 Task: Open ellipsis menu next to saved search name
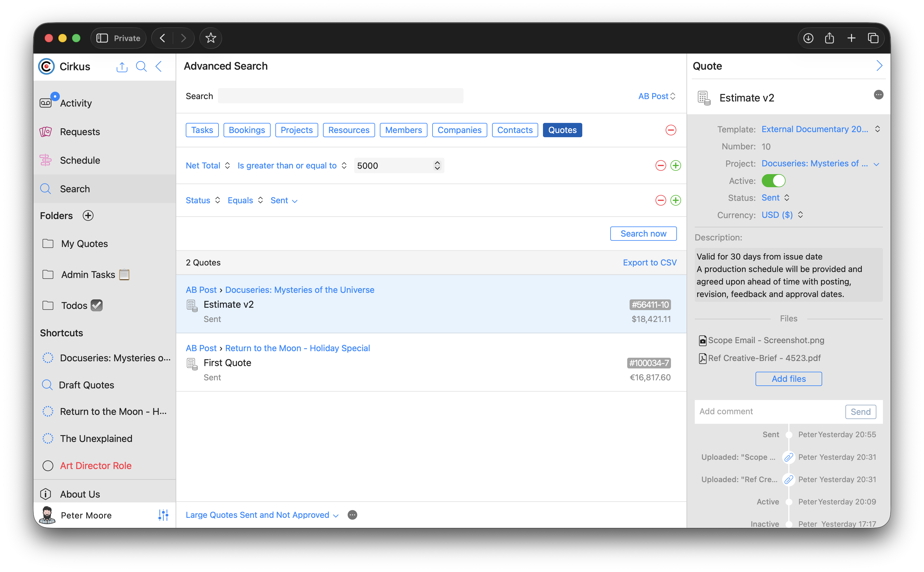[x=352, y=515]
